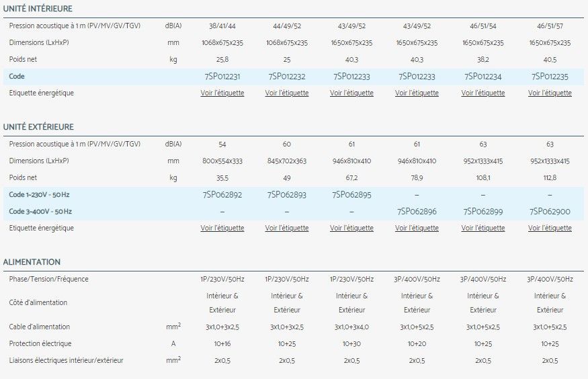Open outdoor unit label link under 7SP062893
Screen dimensions: 588x379
coord(287,228)
